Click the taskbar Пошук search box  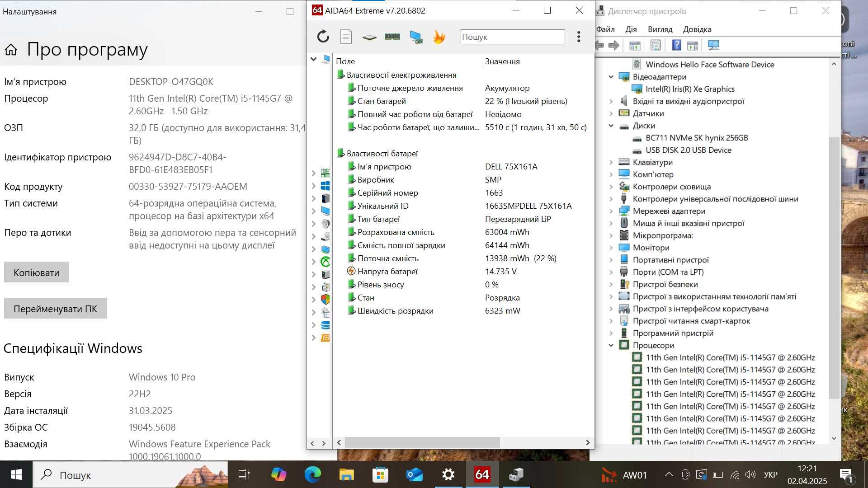point(131,474)
